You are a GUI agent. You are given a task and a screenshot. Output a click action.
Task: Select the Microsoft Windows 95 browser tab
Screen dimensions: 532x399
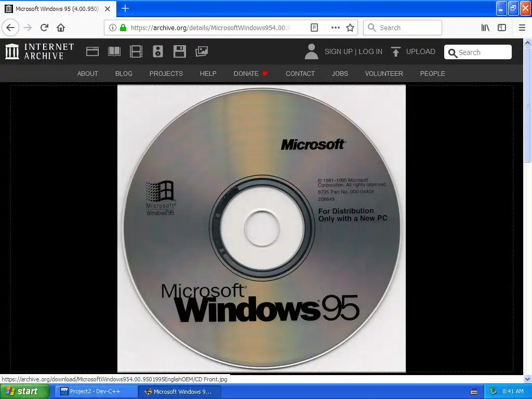pyautogui.click(x=58, y=8)
